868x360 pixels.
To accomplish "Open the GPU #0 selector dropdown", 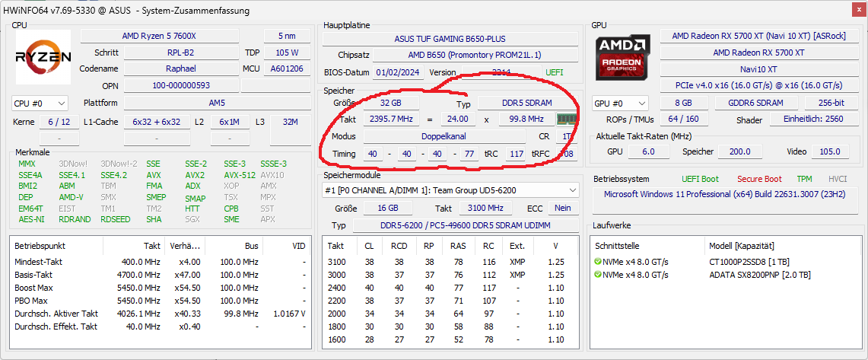I will 620,103.
